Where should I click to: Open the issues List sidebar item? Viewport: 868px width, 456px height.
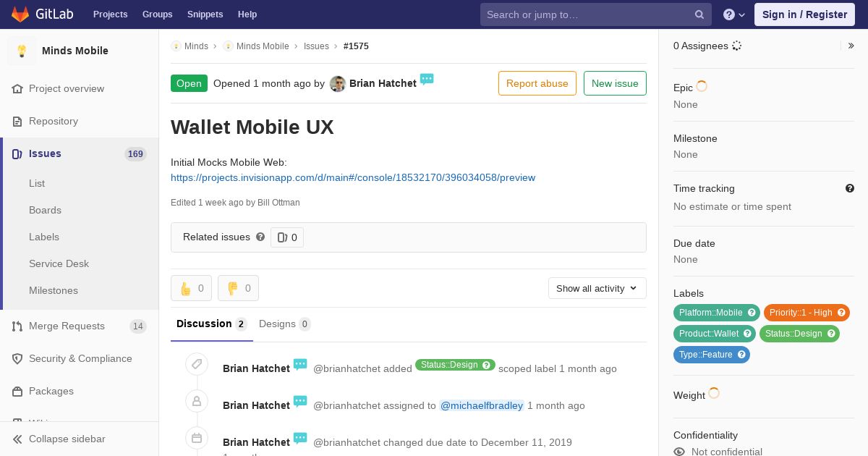[x=37, y=183]
